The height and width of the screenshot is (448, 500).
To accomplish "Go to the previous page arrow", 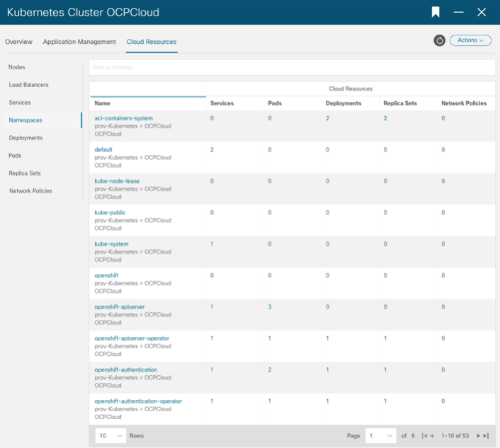I will (x=433, y=436).
